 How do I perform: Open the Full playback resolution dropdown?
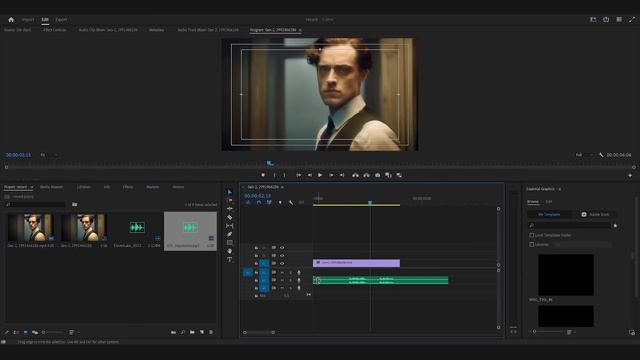click(x=584, y=155)
